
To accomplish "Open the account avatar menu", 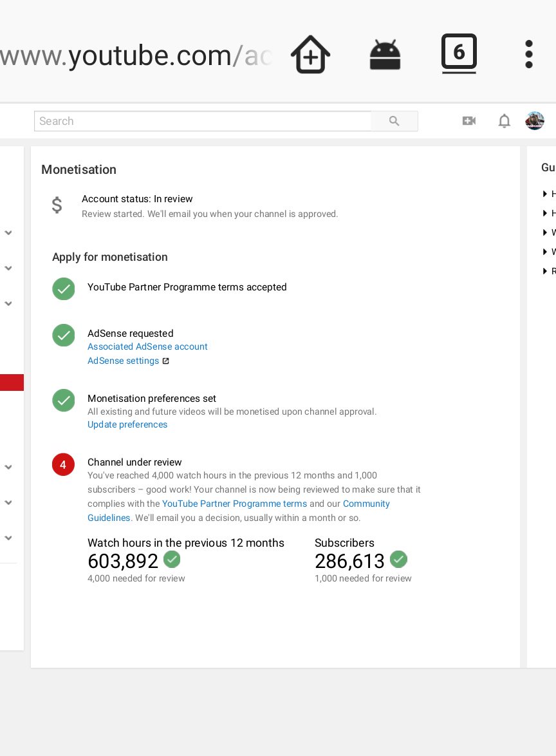I will (x=535, y=120).
